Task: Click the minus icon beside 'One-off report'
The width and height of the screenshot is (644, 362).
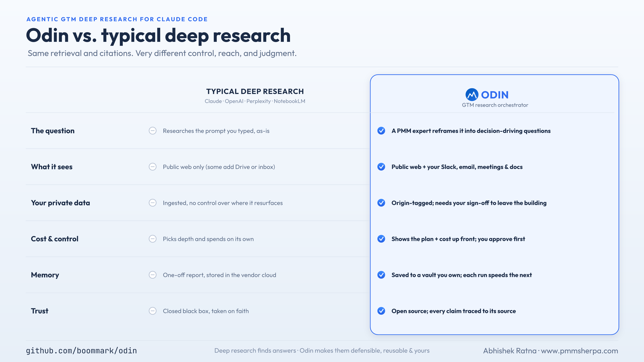Action: point(153,275)
